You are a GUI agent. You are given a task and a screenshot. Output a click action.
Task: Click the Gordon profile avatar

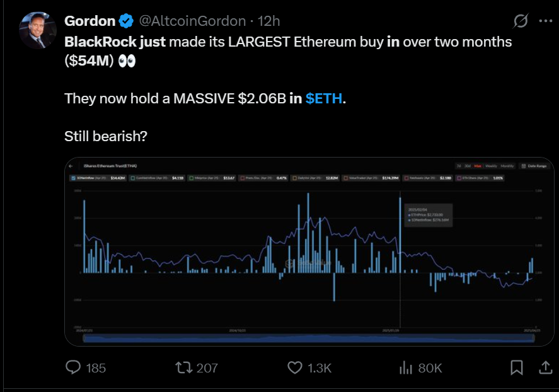coord(40,30)
